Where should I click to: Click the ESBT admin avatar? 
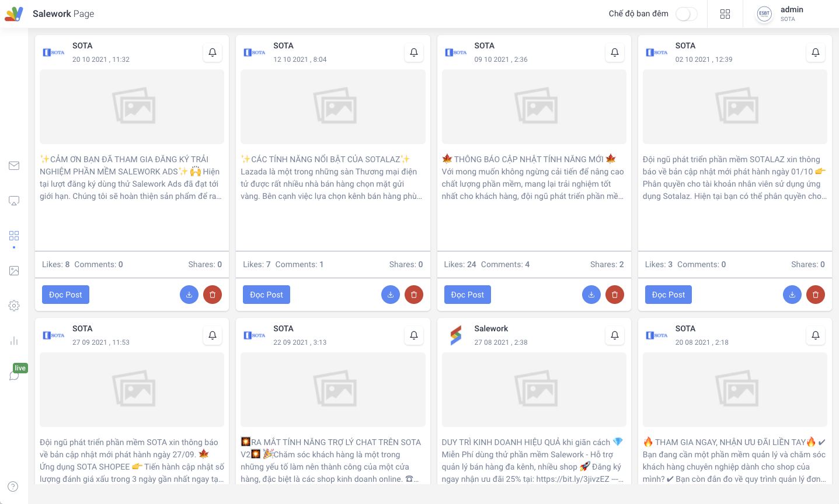[764, 14]
